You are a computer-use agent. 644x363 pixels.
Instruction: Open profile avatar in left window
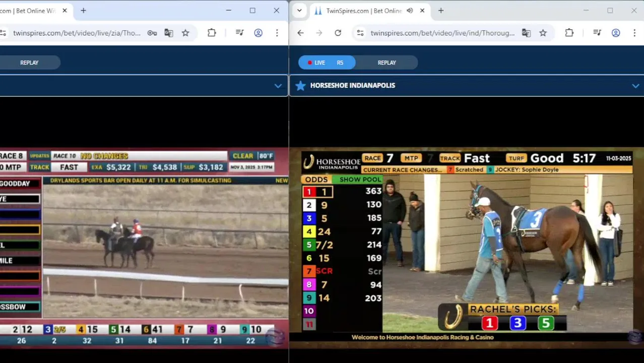tap(258, 33)
